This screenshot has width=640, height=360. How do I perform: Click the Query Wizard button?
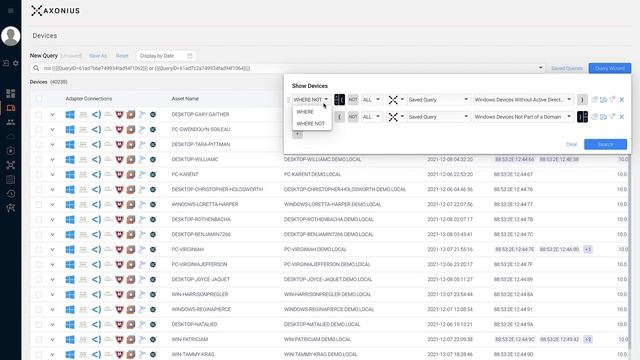pos(610,68)
